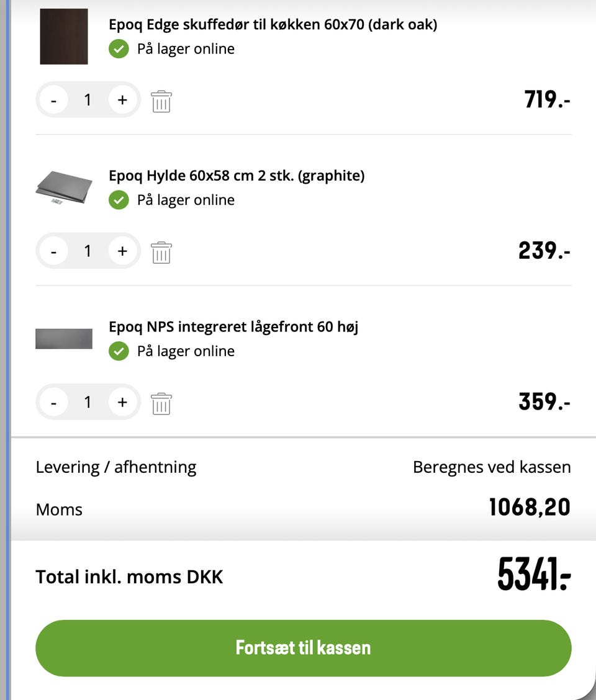This screenshot has width=596, height=700.
Task: Click quantity field for Epoq Hylde
Action: [x=88, y=251]
